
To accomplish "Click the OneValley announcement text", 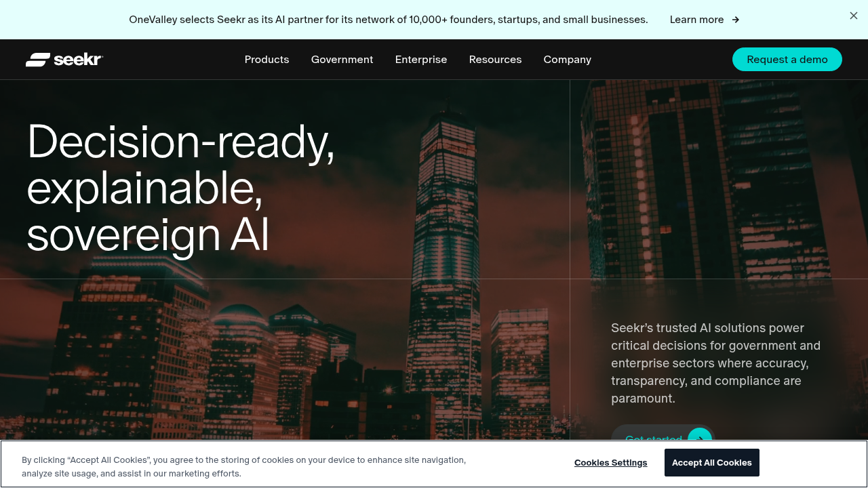I will [389, 20].
